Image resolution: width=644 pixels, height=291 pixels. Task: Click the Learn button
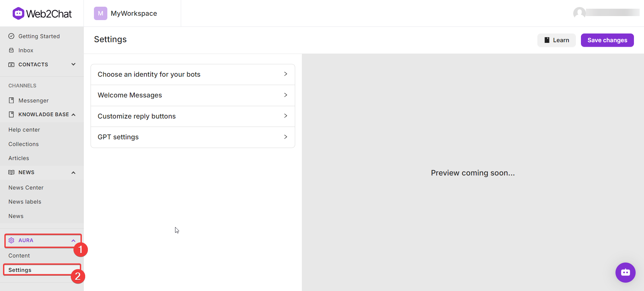556,40
